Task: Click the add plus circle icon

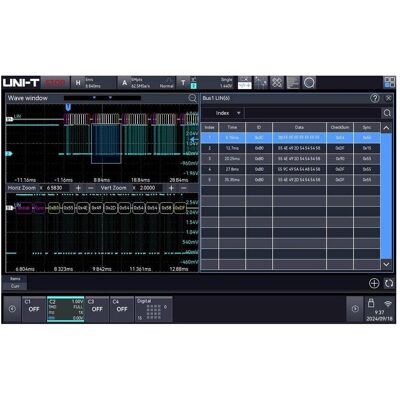Action: pyautogui.click(x=374, y=283)
